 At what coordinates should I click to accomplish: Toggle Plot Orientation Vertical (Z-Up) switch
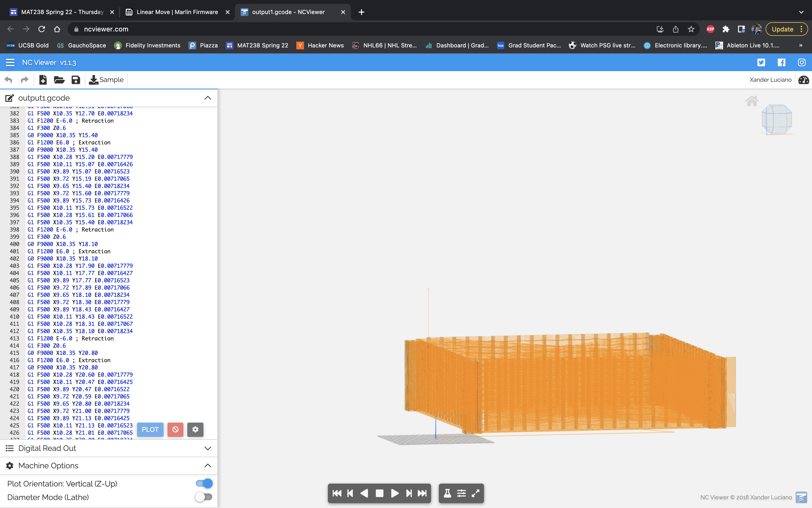[204, 484]
